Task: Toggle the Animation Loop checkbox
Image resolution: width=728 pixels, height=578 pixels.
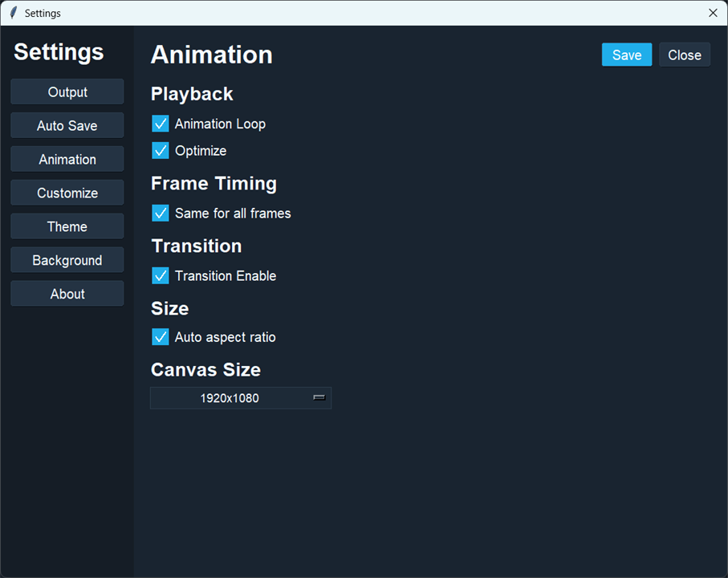Action: point(161,124)
